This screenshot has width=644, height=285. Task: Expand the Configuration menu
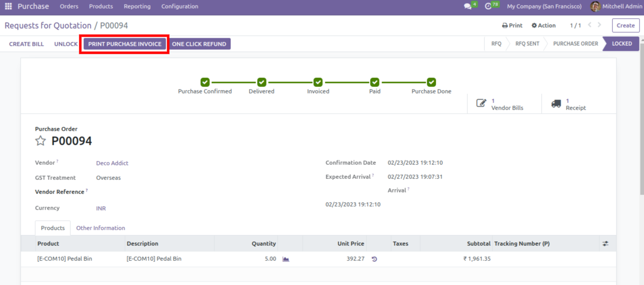tap(180, 7)
